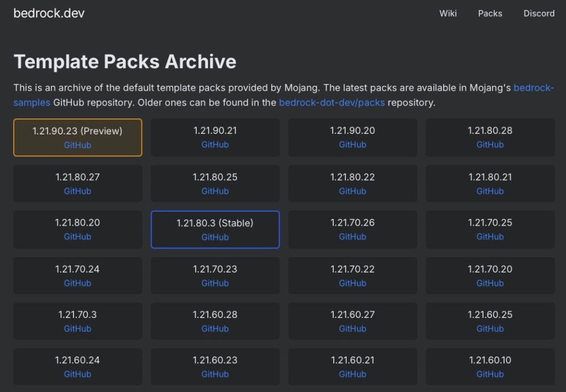Screen dimensions: 566x392
Task: Open the 1.21.80.3 Stable GitHub link
Action: (x=215, y=237)
